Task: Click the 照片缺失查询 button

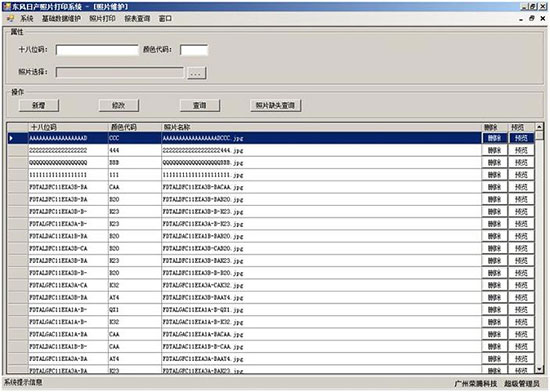Action: coord(275,105)
